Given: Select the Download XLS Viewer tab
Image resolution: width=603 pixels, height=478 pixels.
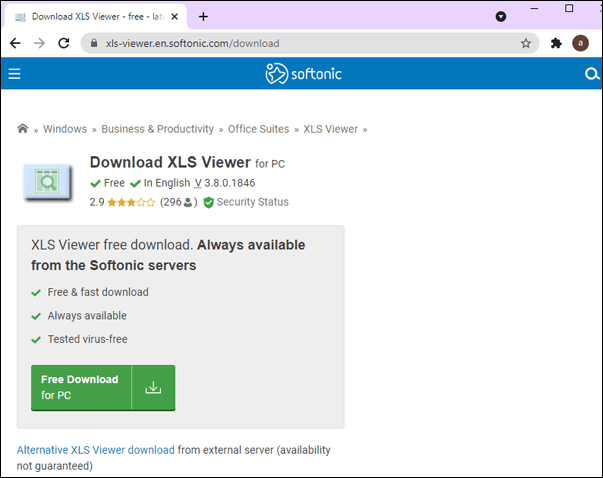Looking at the screenshot, I should click(x=95, y=17).
